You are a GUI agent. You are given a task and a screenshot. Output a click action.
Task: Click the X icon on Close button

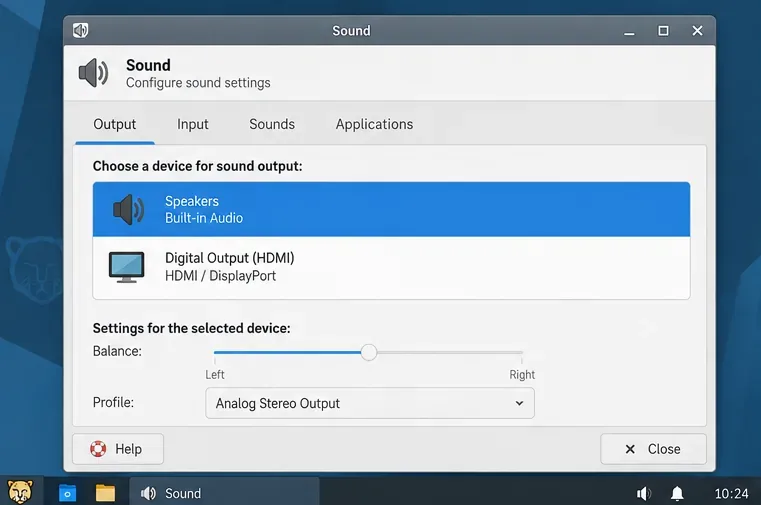(630, 449)
